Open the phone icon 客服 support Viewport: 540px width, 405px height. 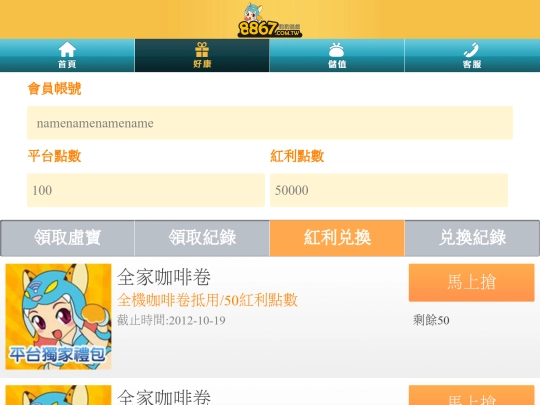point(472,55)
